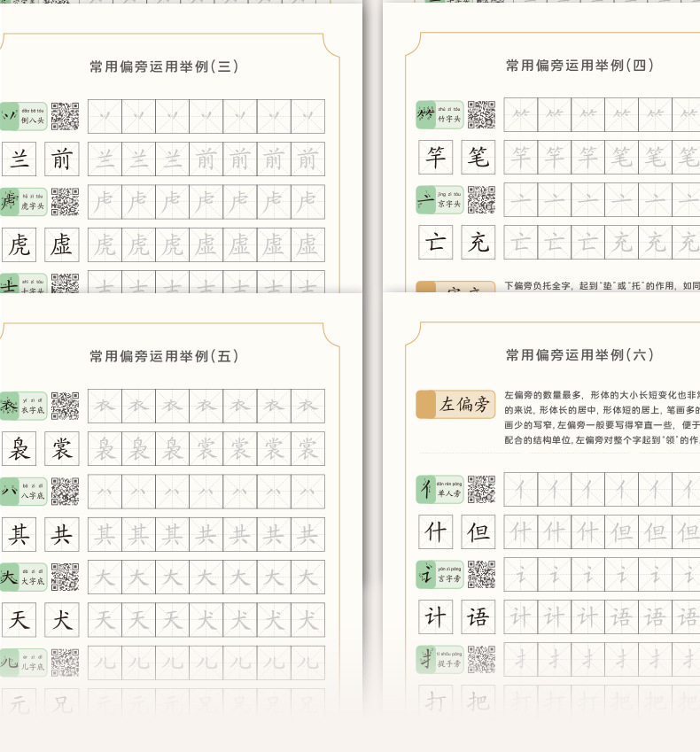700x752 pixels.
Task: Click the QR code beside 提手旁
Action: pyautogui.click(x=481, y=659)
